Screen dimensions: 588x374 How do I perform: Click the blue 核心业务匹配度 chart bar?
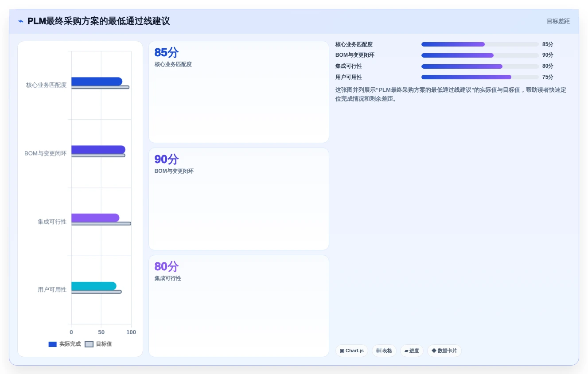97,82
